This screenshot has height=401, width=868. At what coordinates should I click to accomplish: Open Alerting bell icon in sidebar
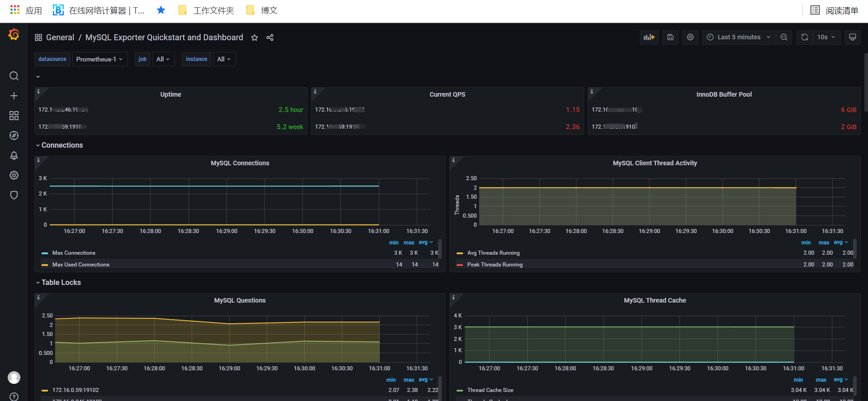point(14,155)
